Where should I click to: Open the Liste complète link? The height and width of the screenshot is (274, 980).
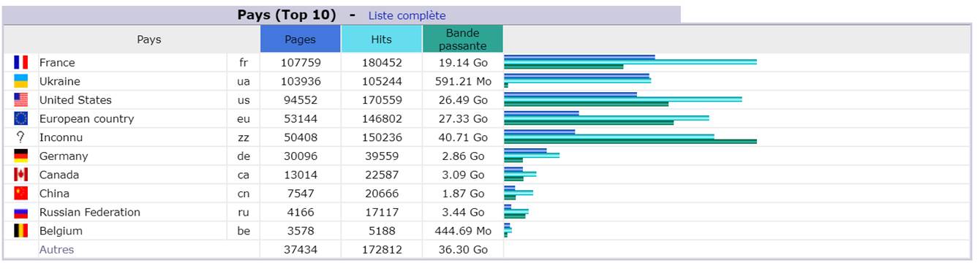(x=407, y=15)
